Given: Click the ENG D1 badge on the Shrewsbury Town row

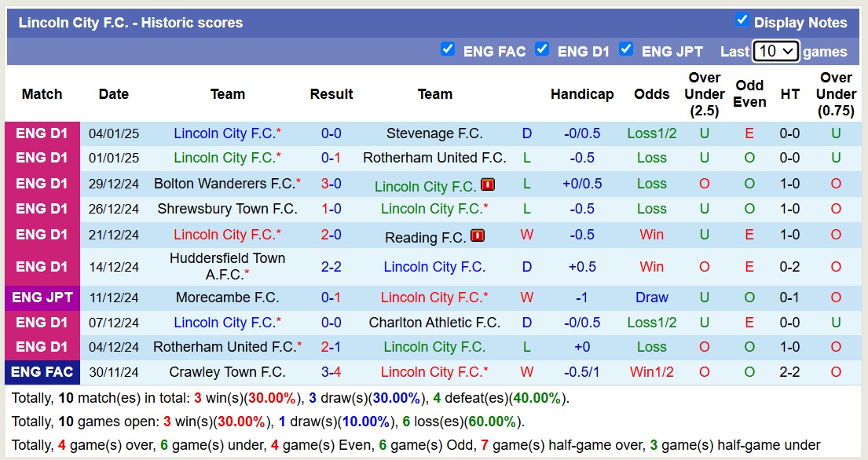Looking at the screenshot, I should (42, 209).
